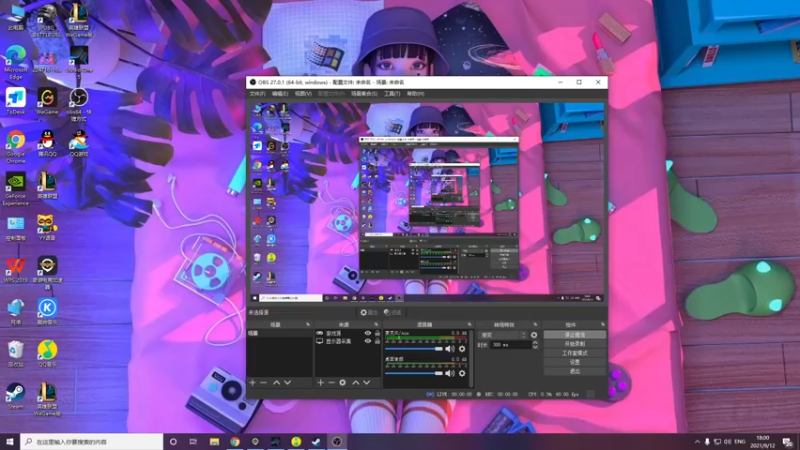This screenshot has width=800, height=450.
Task: Click the desktop audio volume slider
Action: click(414, 373)
